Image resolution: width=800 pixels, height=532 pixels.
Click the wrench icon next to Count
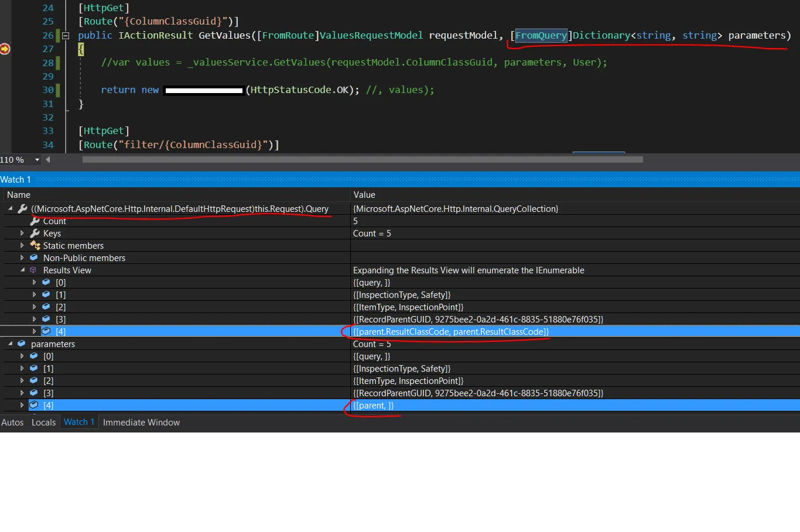click(35, 221)
